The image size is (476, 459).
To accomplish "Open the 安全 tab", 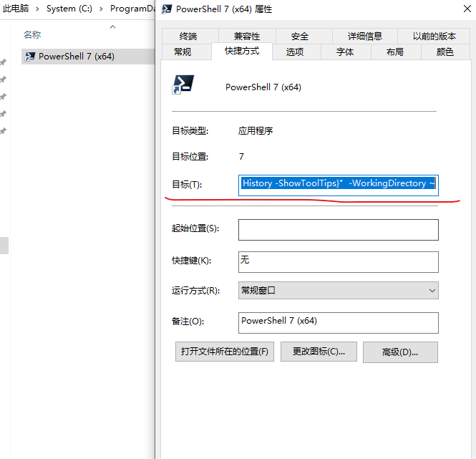I will click(300, 37).
